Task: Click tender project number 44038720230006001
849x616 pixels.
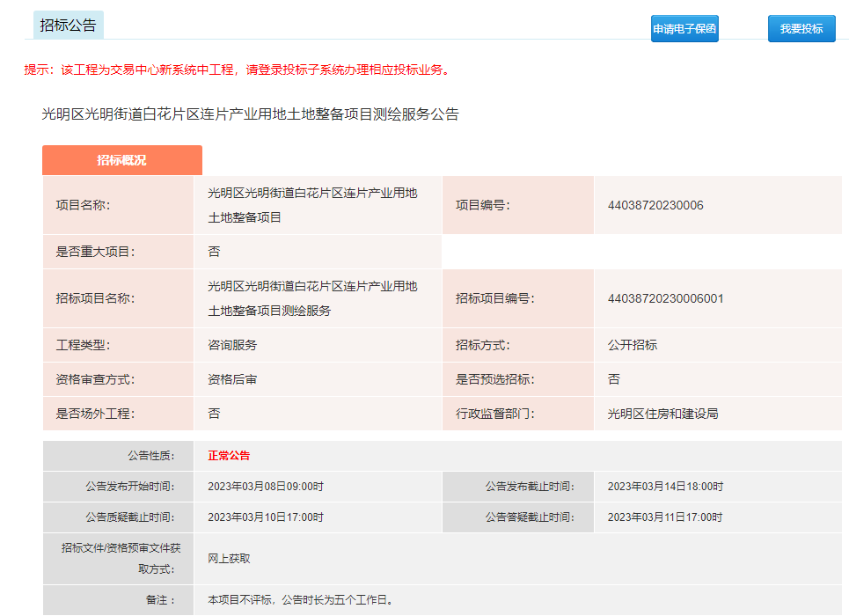Action: coord(665,298)
